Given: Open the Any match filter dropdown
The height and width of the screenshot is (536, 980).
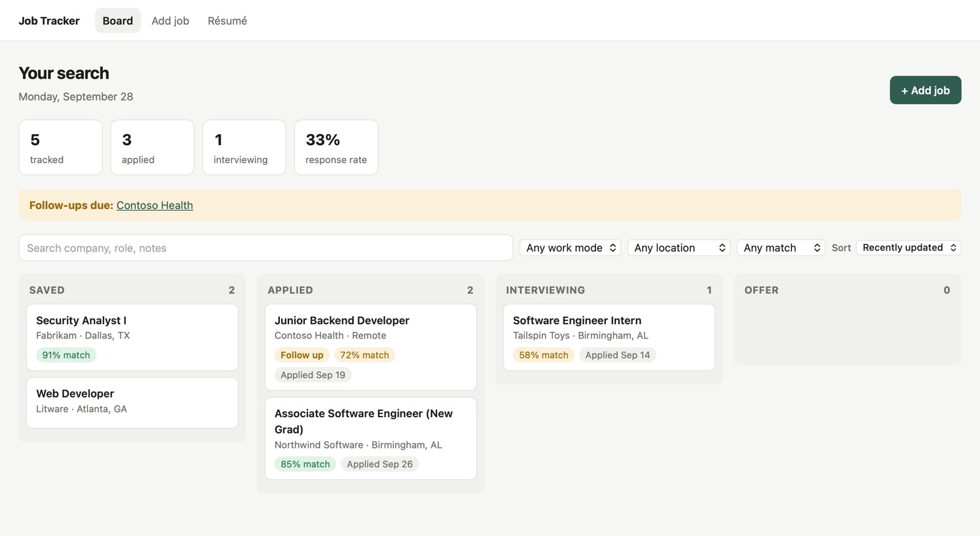Looking at the screenshot, I should (781, 247).
